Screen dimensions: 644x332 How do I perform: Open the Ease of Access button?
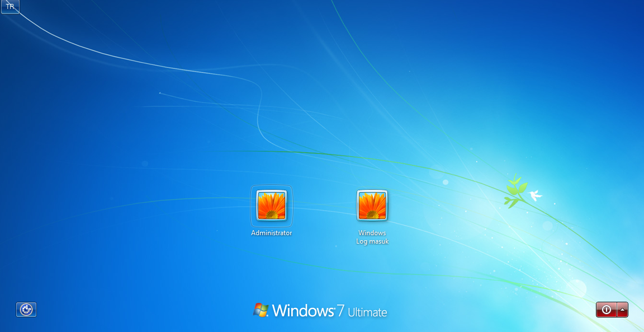click(26, 310)
